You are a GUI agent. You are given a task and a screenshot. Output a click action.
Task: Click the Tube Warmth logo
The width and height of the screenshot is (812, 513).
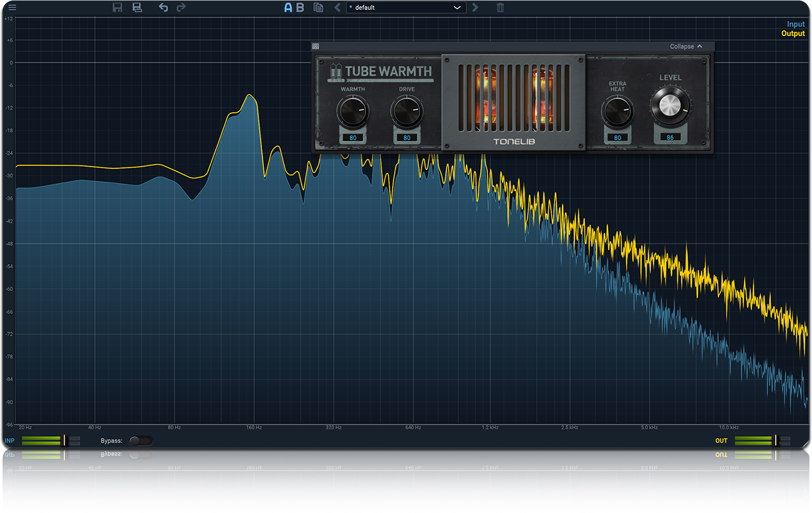(x=380, y=71)
